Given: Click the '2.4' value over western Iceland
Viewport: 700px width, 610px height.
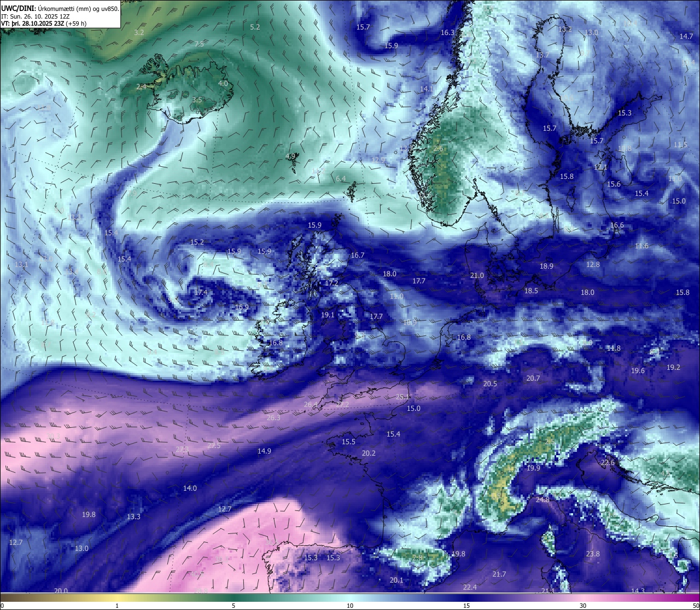Looking at the screenshot, I should coord(141,87).
